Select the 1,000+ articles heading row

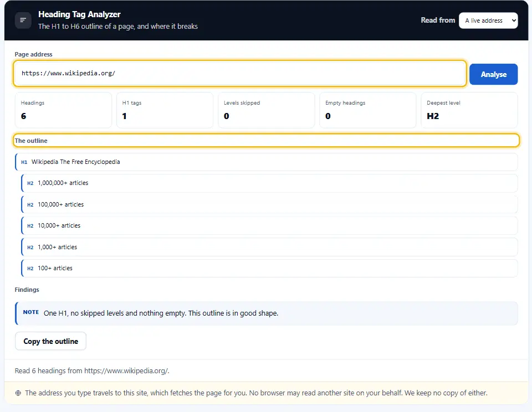coord(269,247)
